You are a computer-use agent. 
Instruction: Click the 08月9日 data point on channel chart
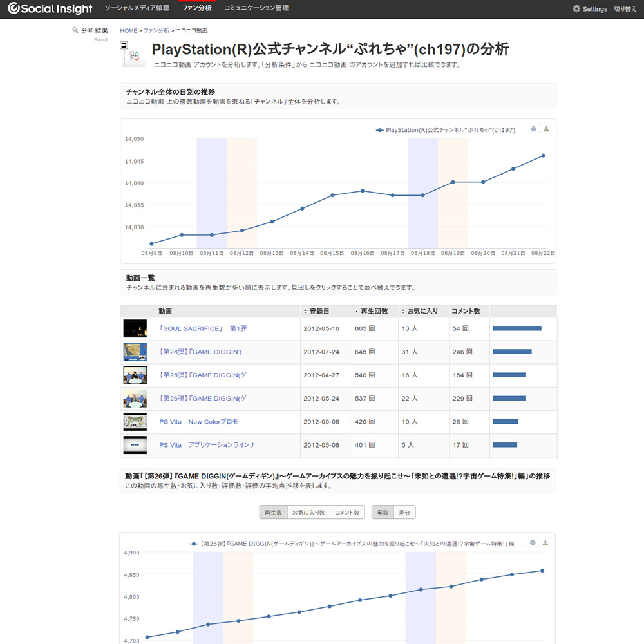(x=151, y=244)
